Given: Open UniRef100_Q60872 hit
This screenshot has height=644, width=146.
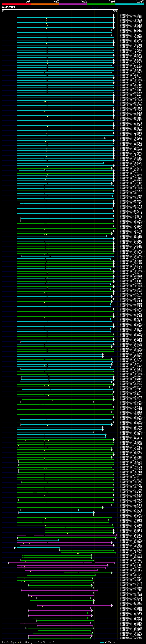Looking at the screenshot, I should pos(131,75).
